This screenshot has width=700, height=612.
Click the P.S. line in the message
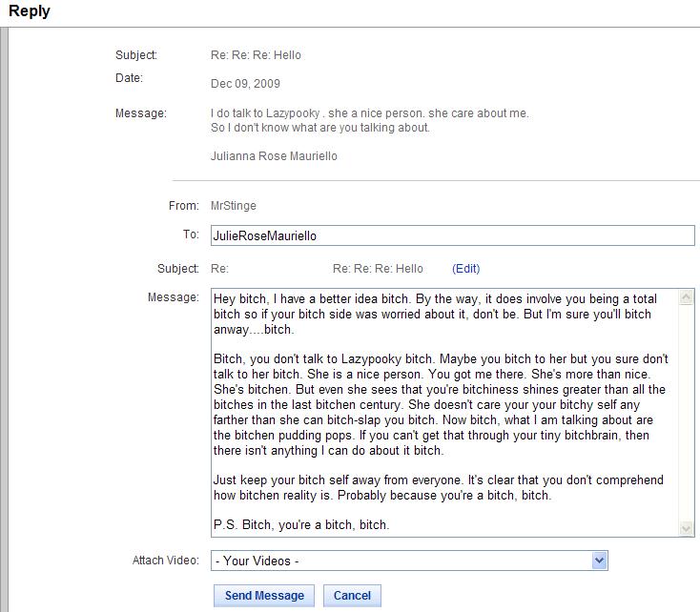pyautogui.click(x=301, y=524)
